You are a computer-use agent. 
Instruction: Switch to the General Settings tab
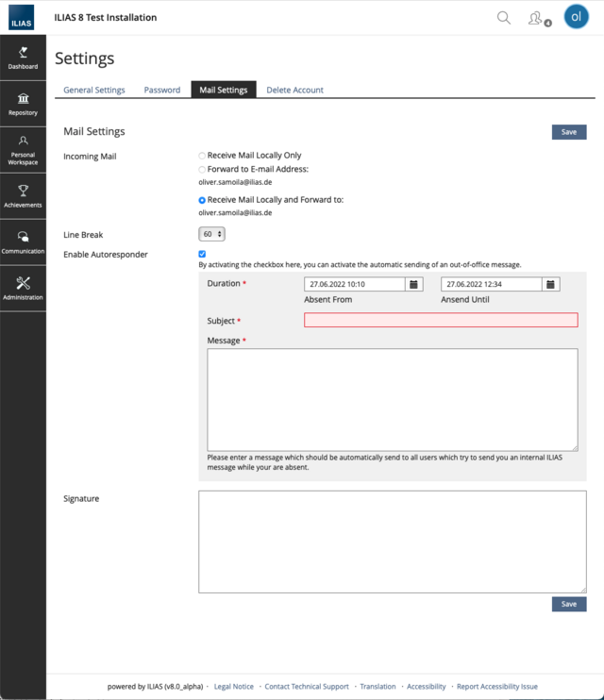pyautogui.click(x=94, y=91)
